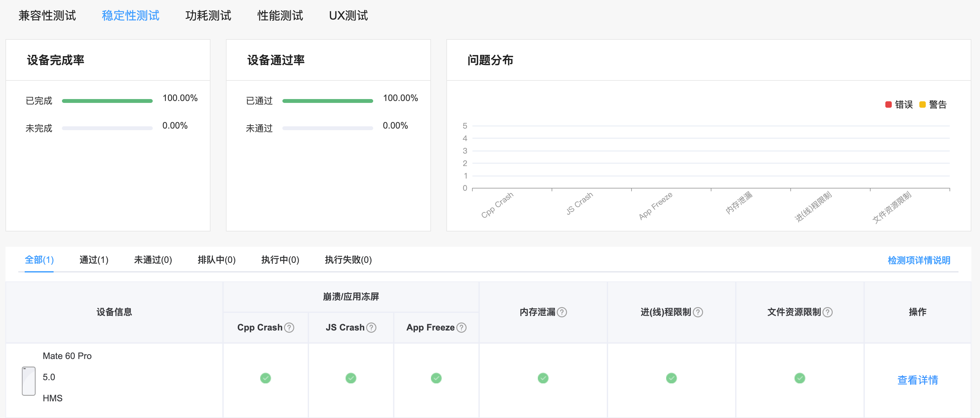
Task: Click the 已完成 green progress bar
Action: (107, 101)
